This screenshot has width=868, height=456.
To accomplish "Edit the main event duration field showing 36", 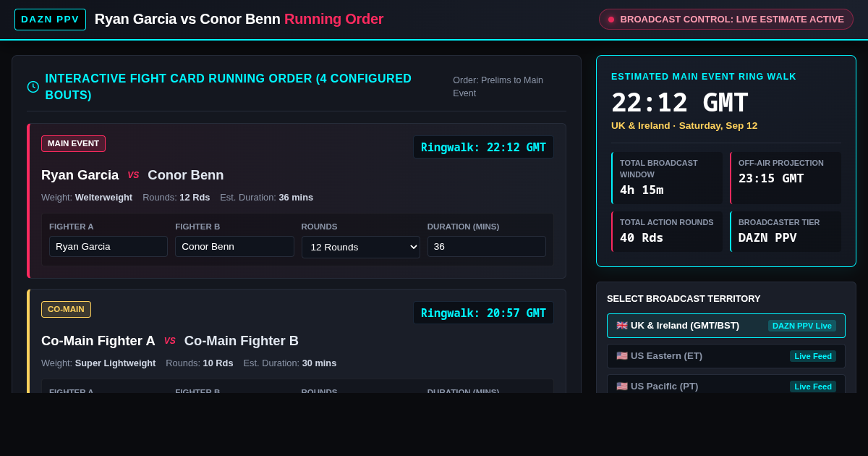I will point(486,246).
